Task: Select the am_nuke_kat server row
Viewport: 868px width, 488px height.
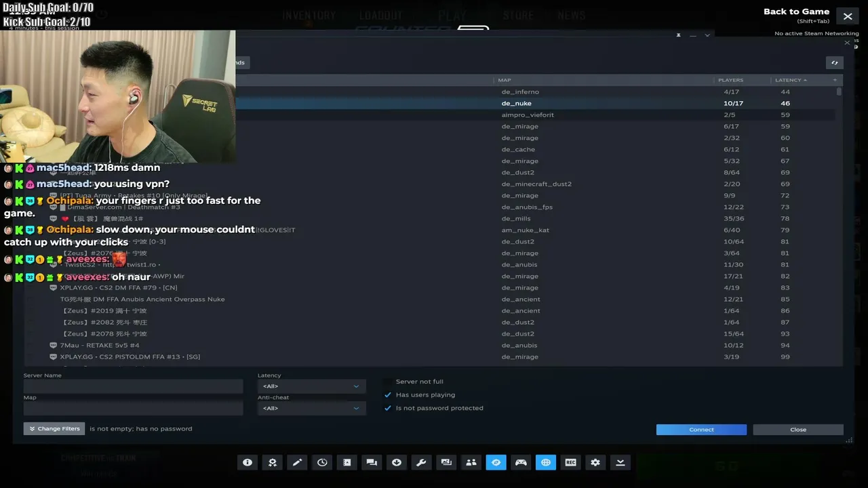Action: (x=431, y=230)
